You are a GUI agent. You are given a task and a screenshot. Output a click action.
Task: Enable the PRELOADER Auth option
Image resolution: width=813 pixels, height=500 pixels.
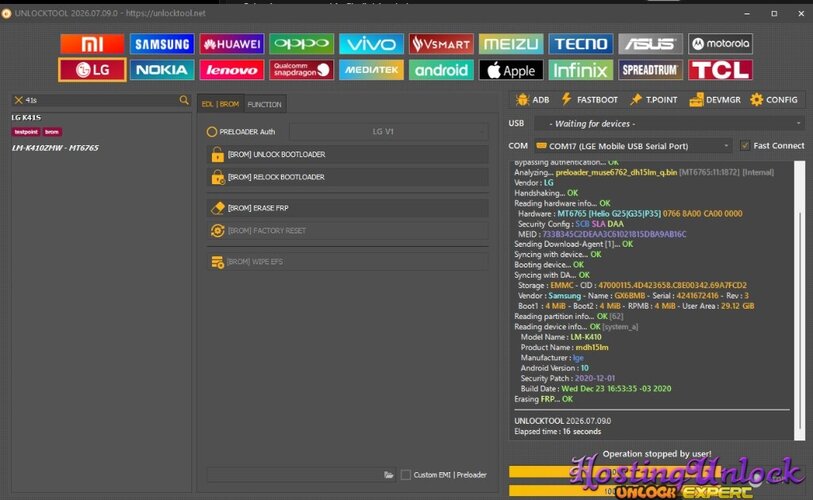(x=241, y=132)
